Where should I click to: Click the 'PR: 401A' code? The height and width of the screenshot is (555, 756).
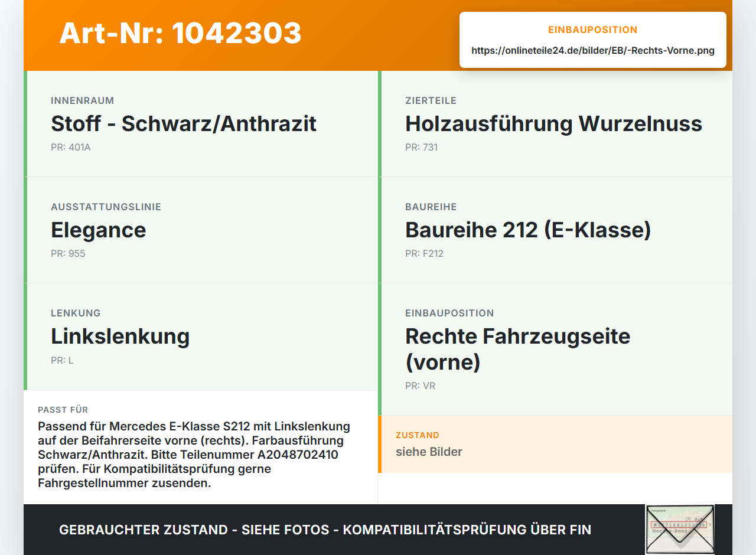click(71, 148)
